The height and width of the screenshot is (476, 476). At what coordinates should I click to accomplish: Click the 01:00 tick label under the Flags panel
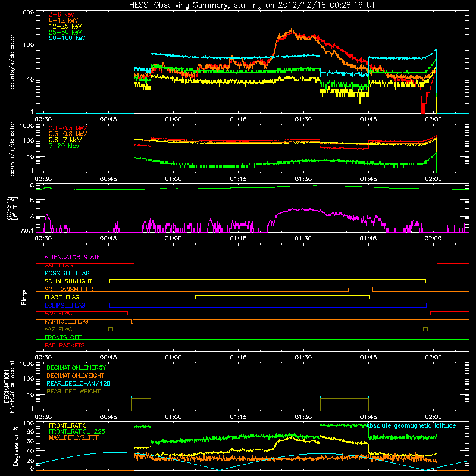tap(173, 358)
